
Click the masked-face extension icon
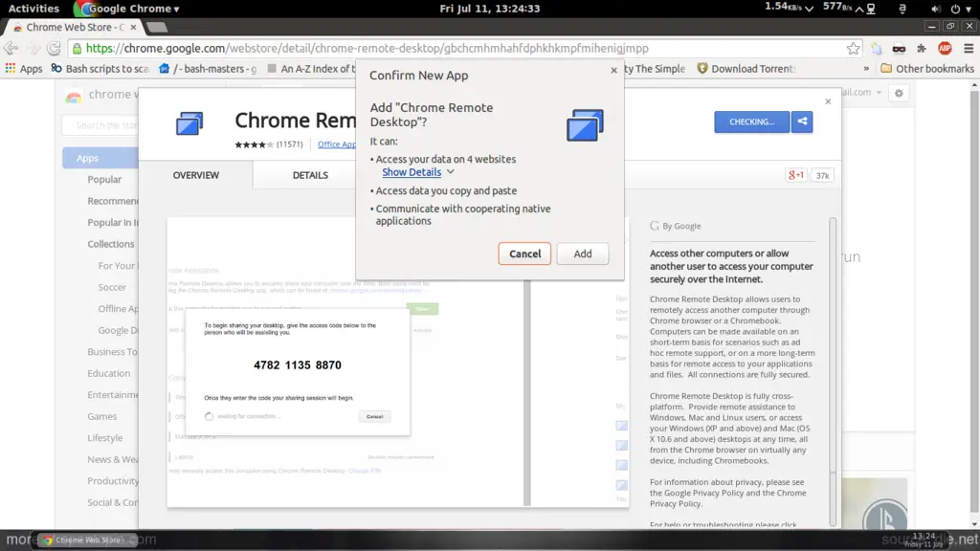pos(899,48)
